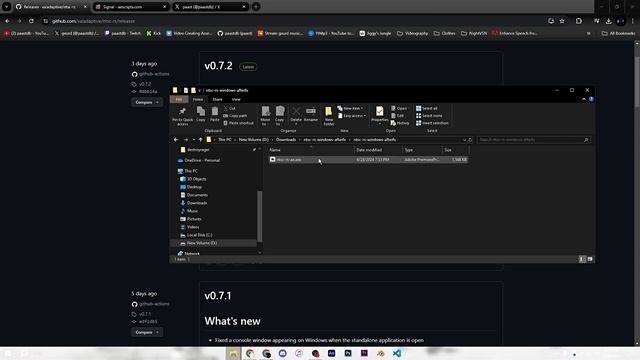Open browser downloads icon in toolbar

609,21
